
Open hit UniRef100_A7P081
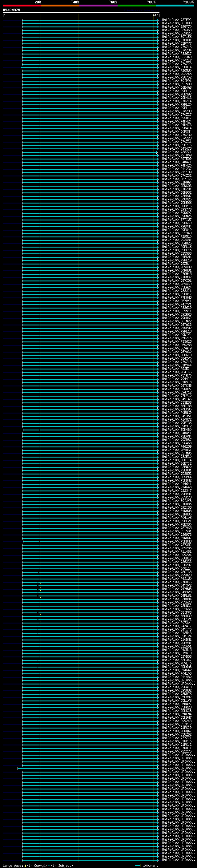177,40
